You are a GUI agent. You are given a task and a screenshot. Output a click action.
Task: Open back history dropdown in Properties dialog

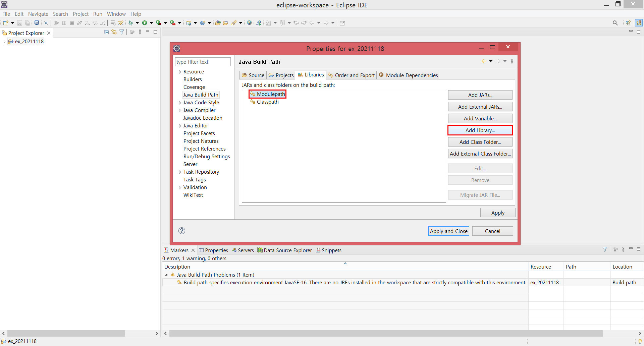coord(491,61)
